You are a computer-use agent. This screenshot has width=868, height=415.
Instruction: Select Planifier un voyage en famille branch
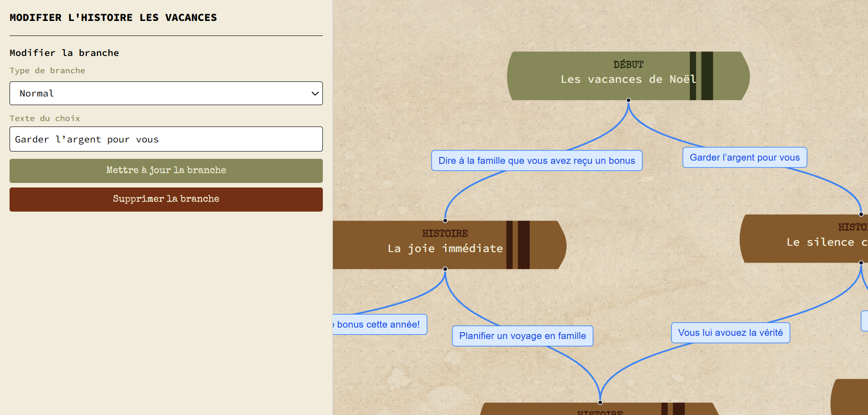[522, 336]
